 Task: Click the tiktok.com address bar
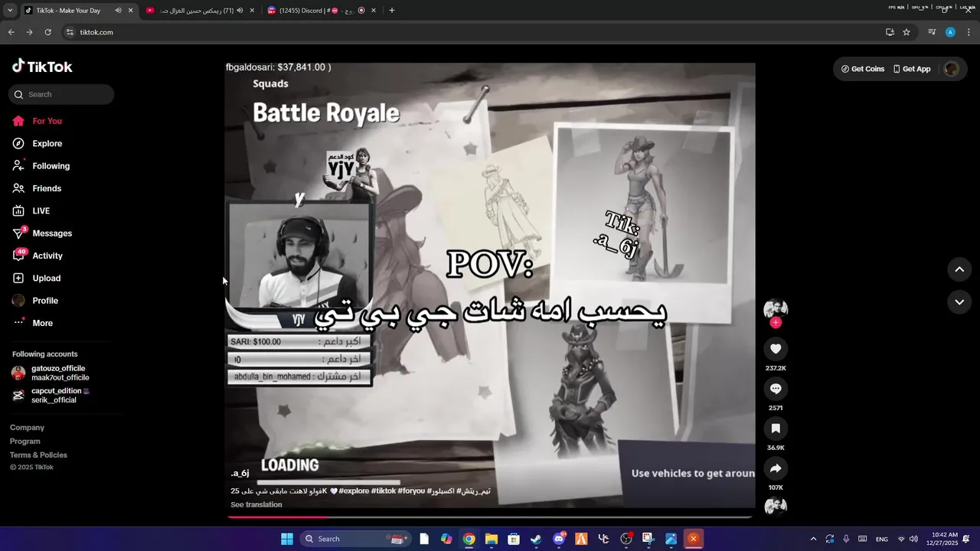[x=475, y=32]
